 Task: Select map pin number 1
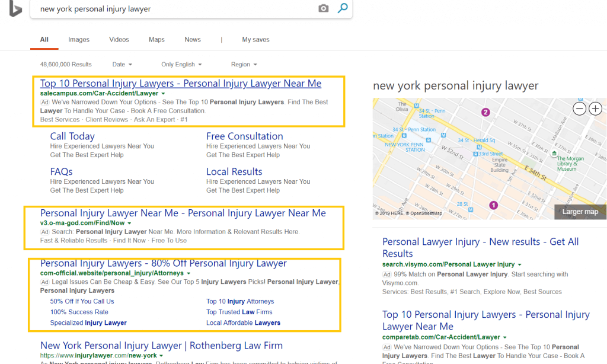click(493, 205)
